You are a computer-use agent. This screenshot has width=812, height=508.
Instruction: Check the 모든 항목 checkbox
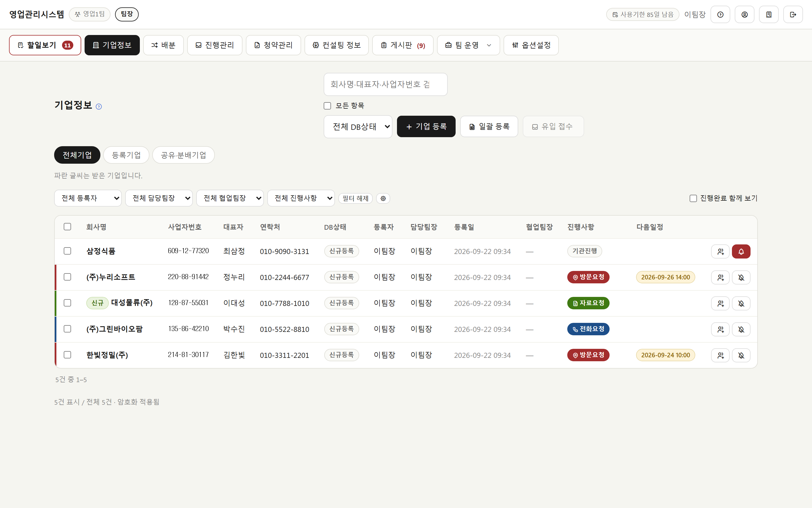click(x=327, y=106)
